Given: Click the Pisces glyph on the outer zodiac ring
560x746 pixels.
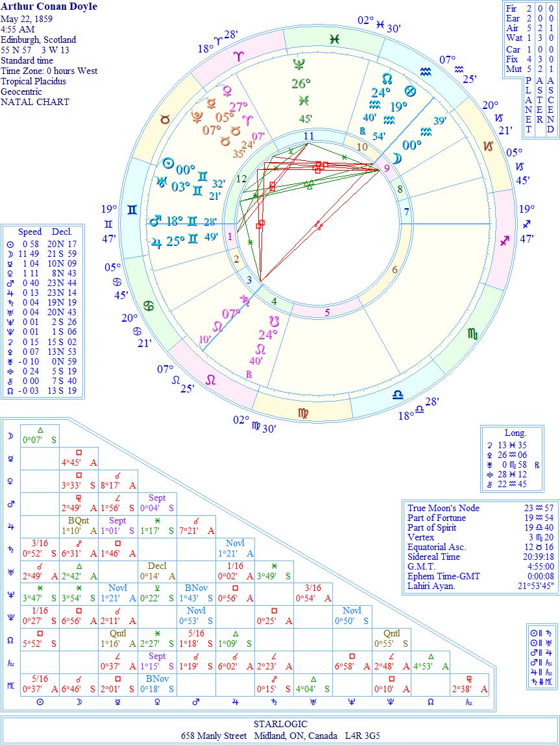Looking at the screenshot, I should pyautogui.click(x=334, y=40).
